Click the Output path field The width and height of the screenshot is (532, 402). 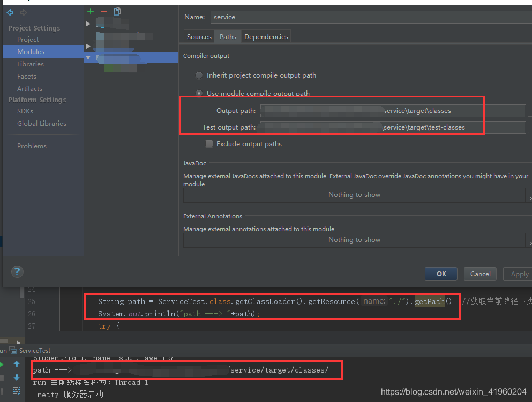tap(393, 110)
